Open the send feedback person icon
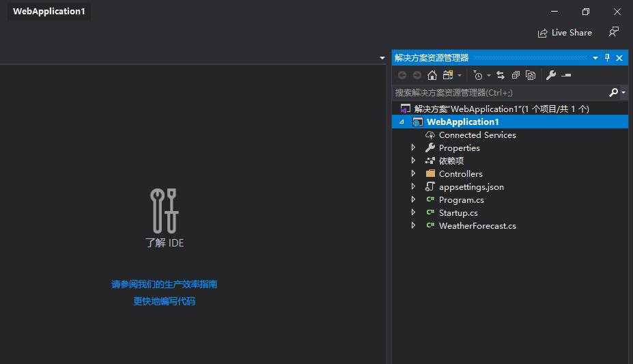Screen dimensions: 633x364 [x=614, y=31]
